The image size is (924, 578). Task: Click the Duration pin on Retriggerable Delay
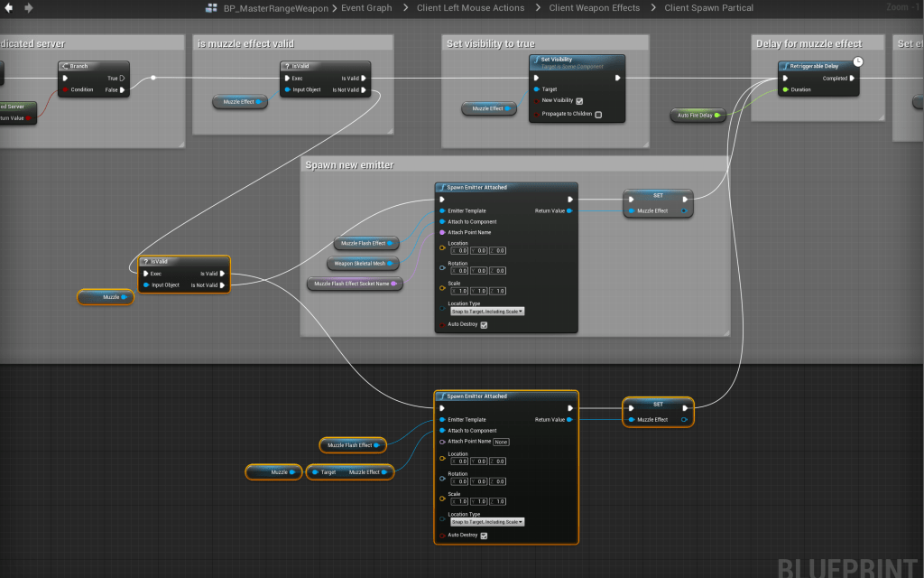pos(785,89)
